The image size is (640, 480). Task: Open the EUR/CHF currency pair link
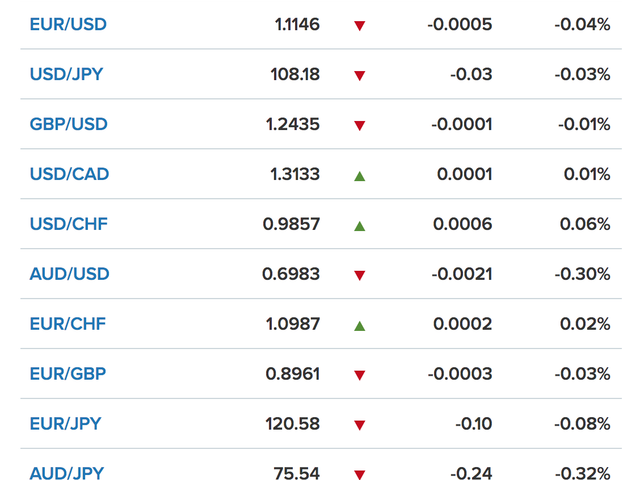67,324
